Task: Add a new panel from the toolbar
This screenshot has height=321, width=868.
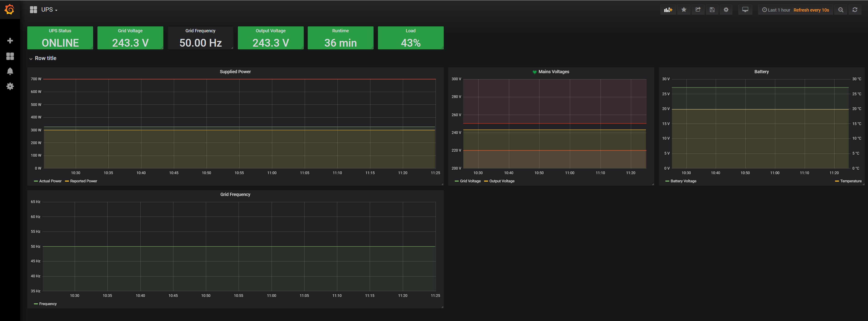Action: 668,10
